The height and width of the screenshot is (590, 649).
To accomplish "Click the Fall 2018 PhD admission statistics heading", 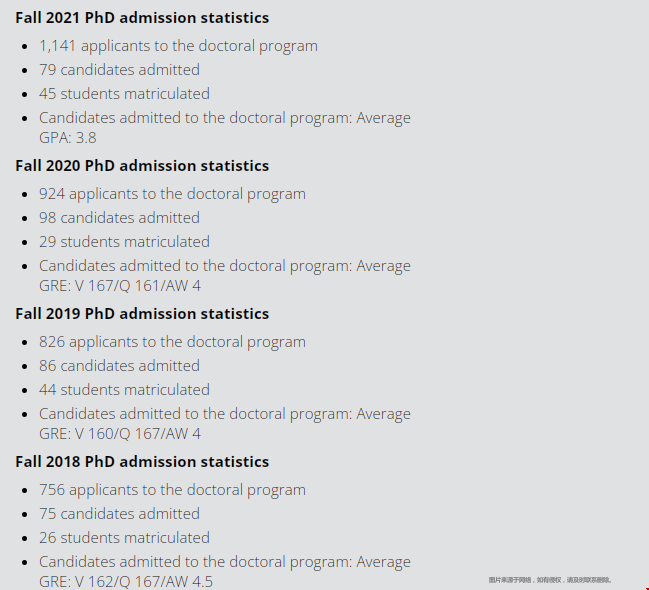I will tap(142, 462).
